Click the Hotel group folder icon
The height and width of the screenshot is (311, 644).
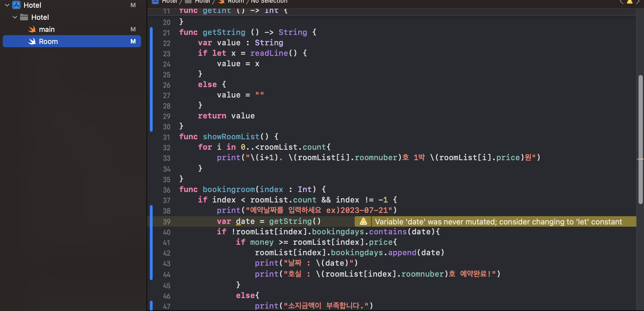(x=24, y=17)
